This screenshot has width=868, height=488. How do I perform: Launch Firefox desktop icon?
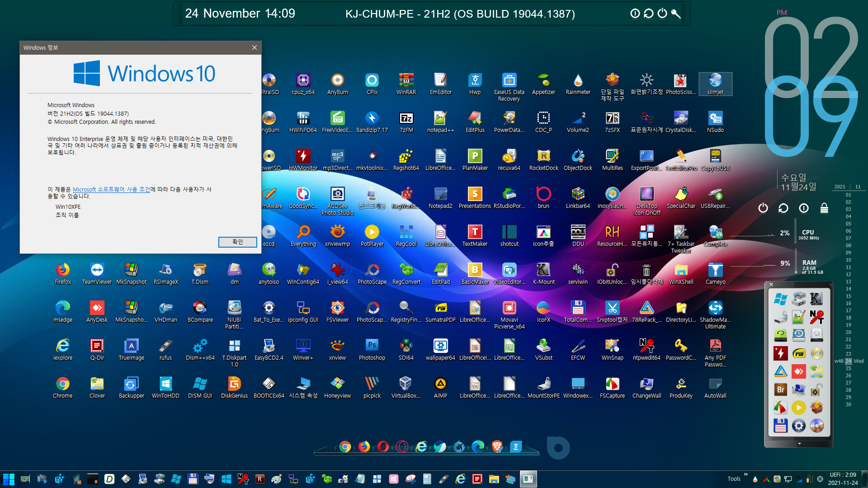[63, 274]
